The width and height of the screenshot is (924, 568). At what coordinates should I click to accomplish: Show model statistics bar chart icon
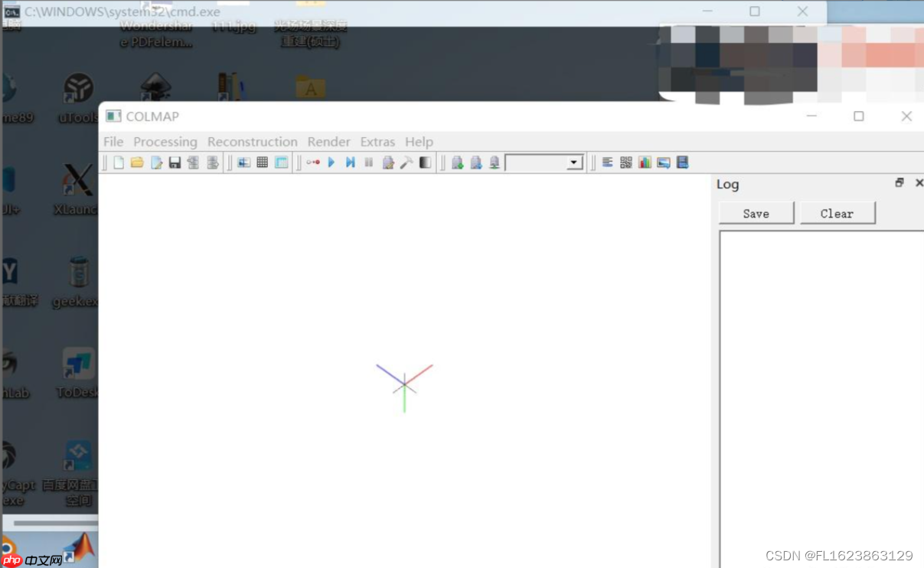(x=645, y=162)
